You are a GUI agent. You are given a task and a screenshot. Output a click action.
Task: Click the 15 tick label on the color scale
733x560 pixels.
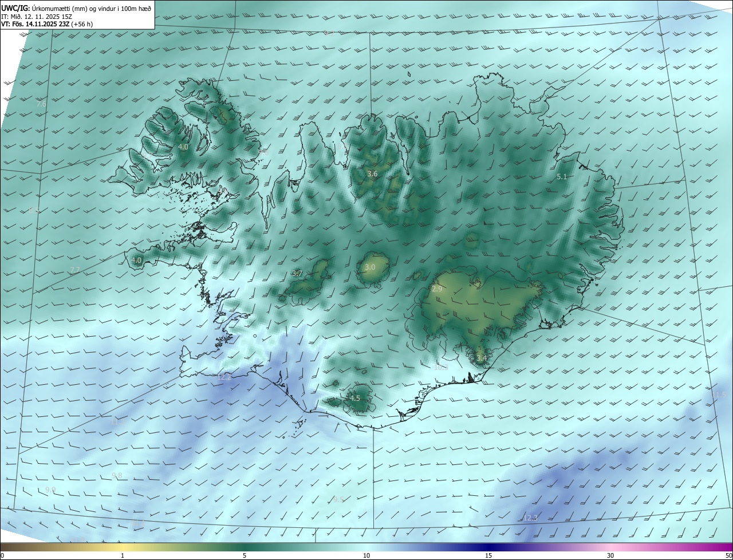coord(488,555)
